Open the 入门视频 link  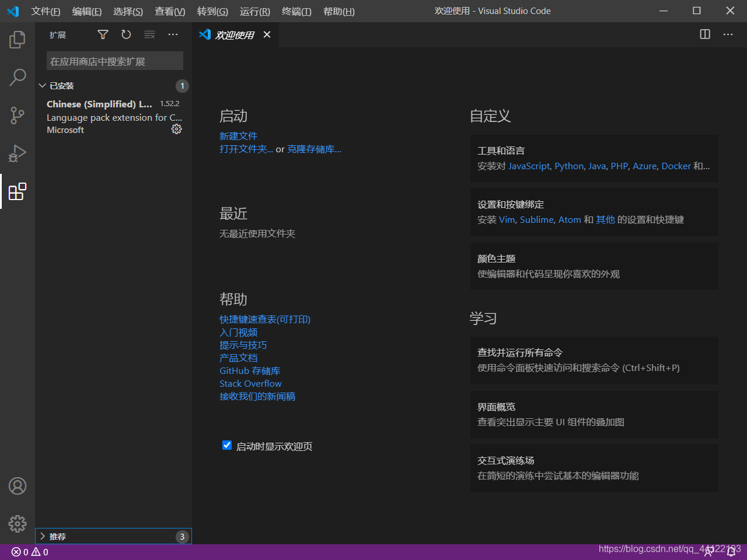(238, 332)
